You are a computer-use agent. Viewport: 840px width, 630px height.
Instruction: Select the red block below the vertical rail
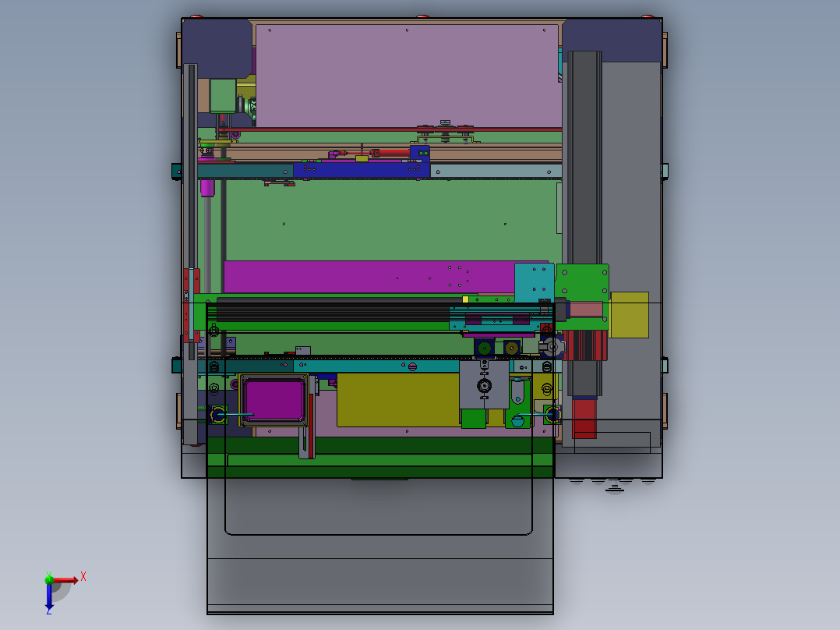tap(584, 418)
